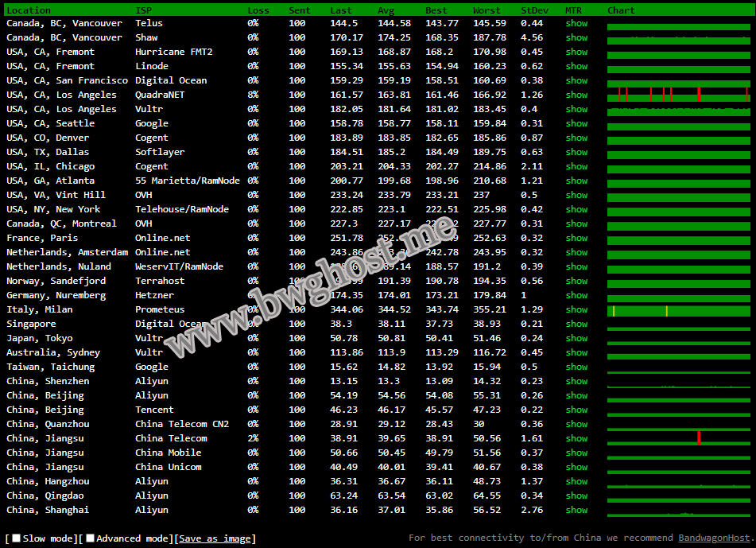The width and height of the screenshot is (756, 548).
Task: Click the Save as image link
Action: click(x=215, y=538)
